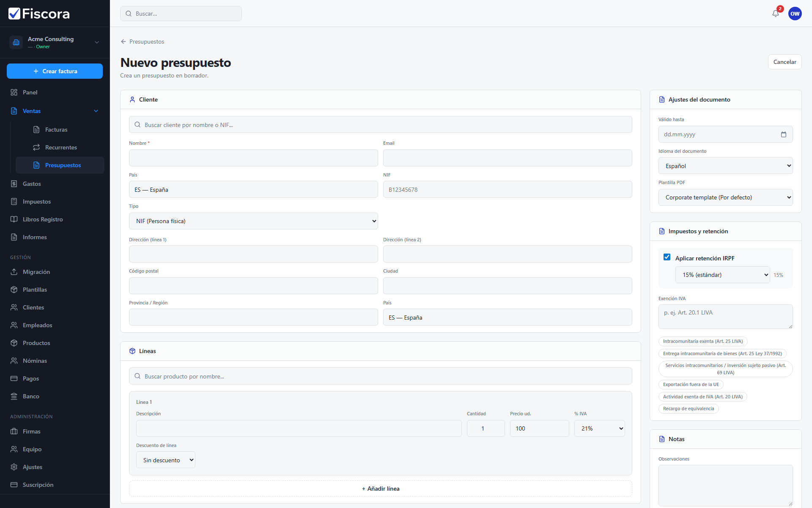Click the Descripción field of Línea 1
The image size is (812, 508).
(299, 428)
